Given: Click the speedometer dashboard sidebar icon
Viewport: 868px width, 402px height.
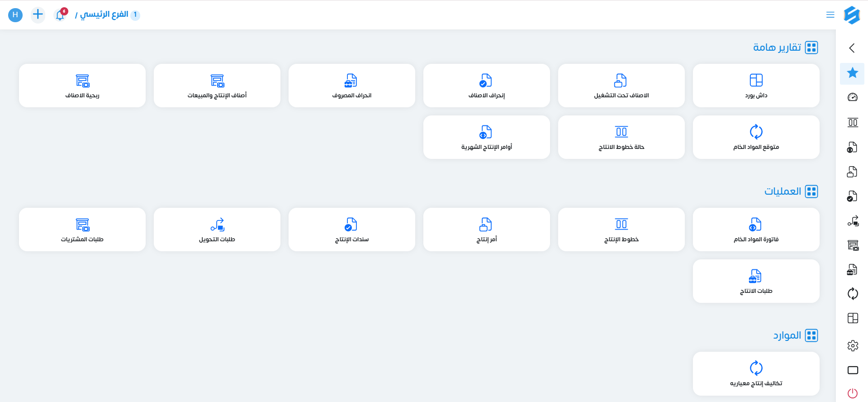Looking at the screenshot, I should tap(852, 97).
